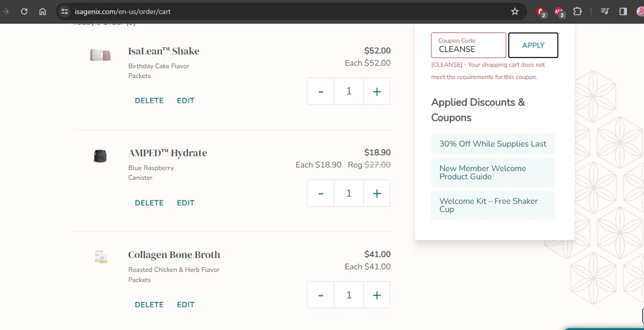Open the media controls icon in toolbar
The width and height of the screenshot is (644, 330).
[x=605, y=12]
